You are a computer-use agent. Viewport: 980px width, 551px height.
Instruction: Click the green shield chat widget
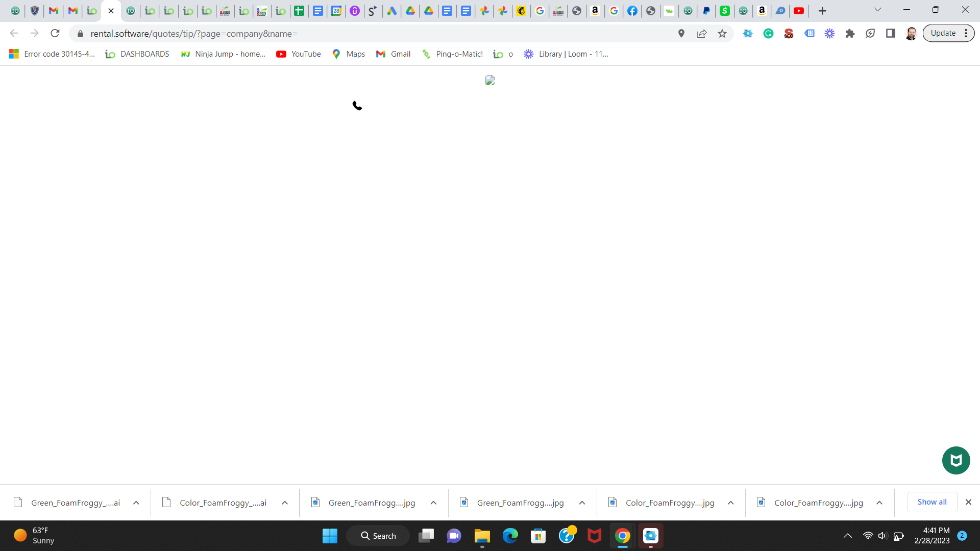pyautogui.click(x=955, y=460)
